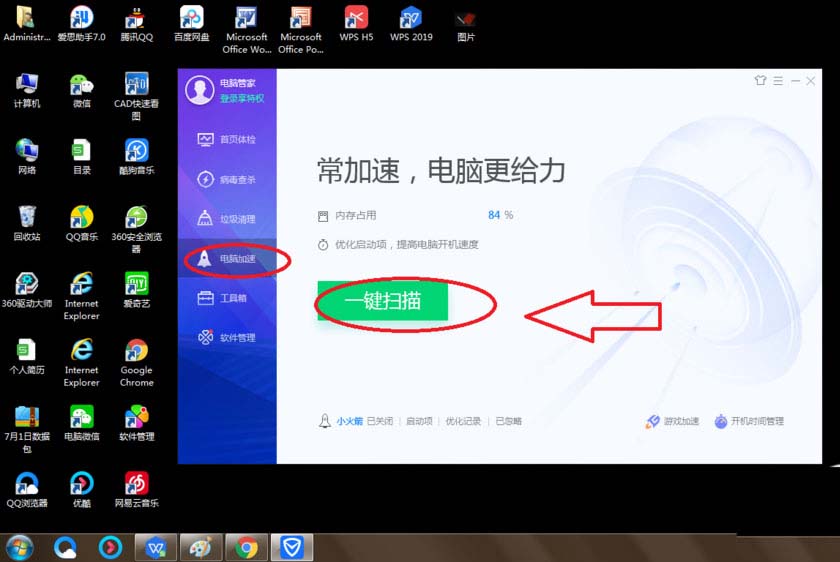Select the 酷狗音乐 desktop icon
This screenshot has height=562, width=840.
click(x=136, y=156)
